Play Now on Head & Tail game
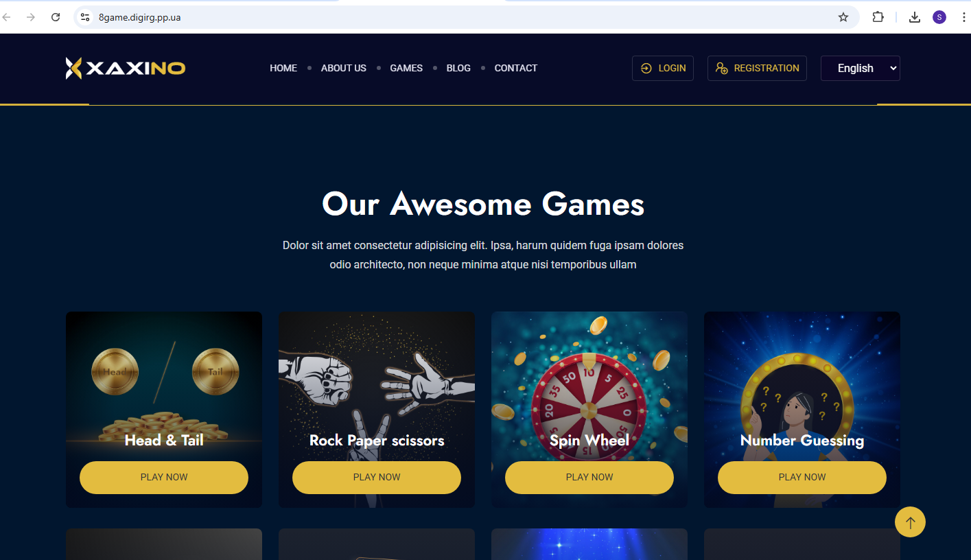The image size is (971, 560). 164,477
